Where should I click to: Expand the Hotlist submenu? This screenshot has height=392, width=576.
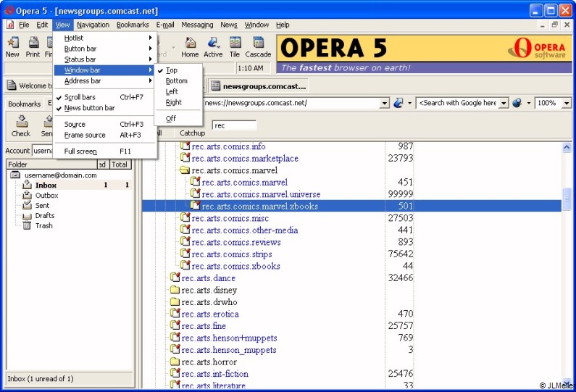coord(104,38)
